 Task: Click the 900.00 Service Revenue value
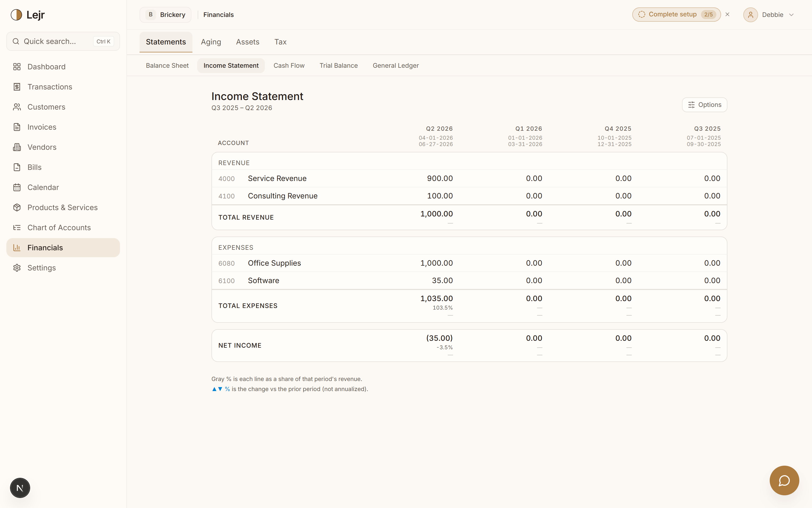440,178
